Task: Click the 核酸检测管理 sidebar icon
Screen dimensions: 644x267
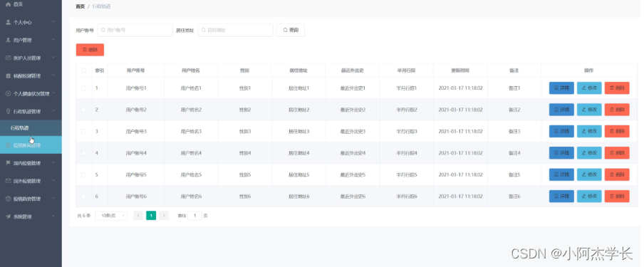Action: [x=9, y=76]
